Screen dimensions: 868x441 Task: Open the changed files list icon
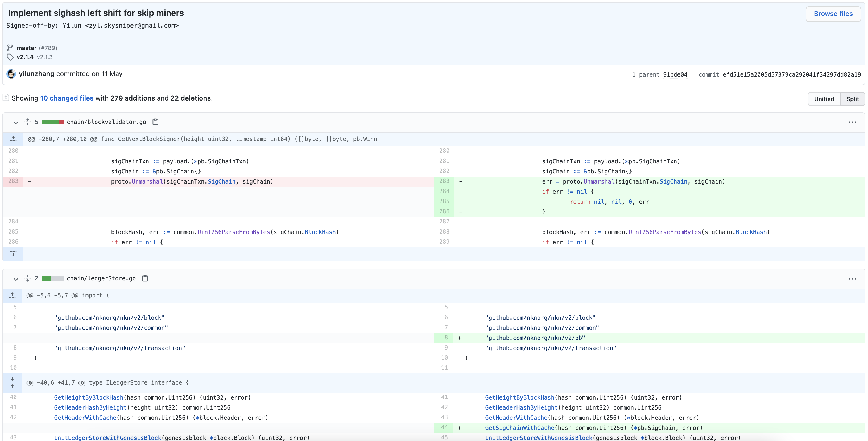coord(6,98)
